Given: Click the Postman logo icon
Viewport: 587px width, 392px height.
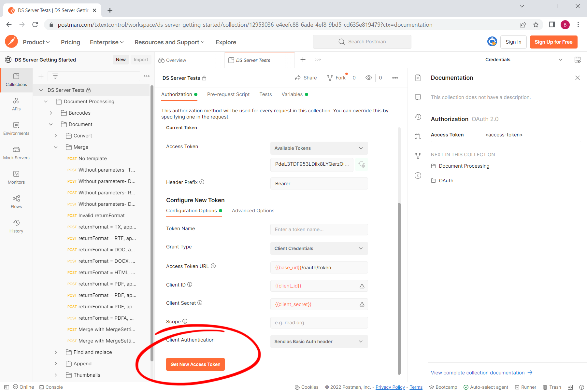Looking at the screenshot, I should coord(11,42).
